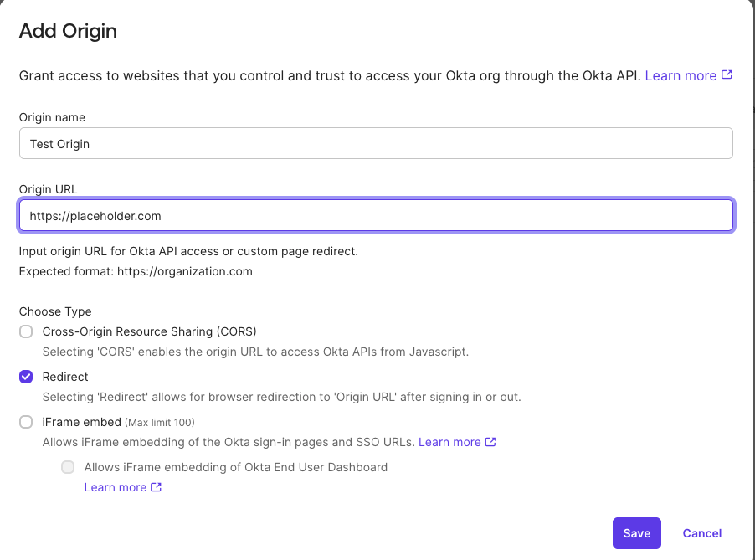Click the Grant access to websites description
The image size is (755, 560).
point(330,75)
